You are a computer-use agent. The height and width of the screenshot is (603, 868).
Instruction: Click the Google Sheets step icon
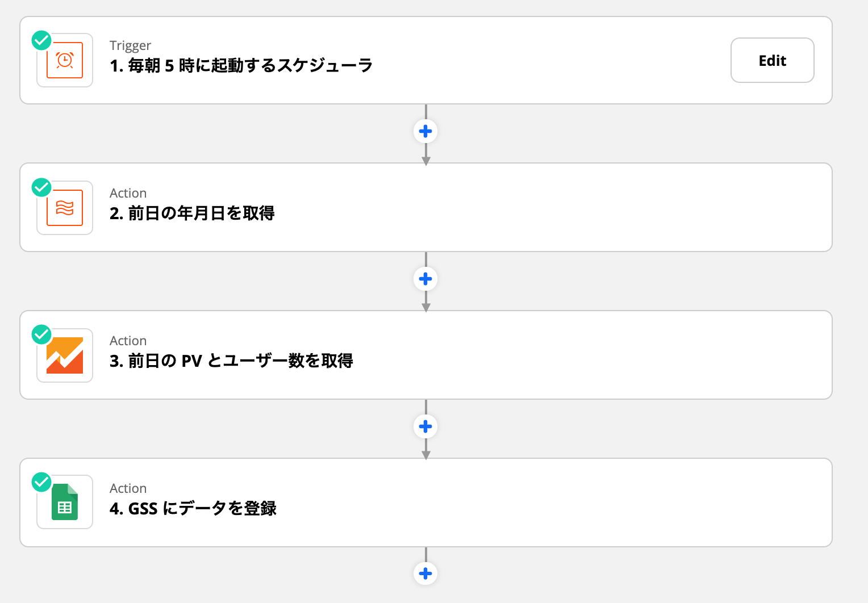pos(65,502)
